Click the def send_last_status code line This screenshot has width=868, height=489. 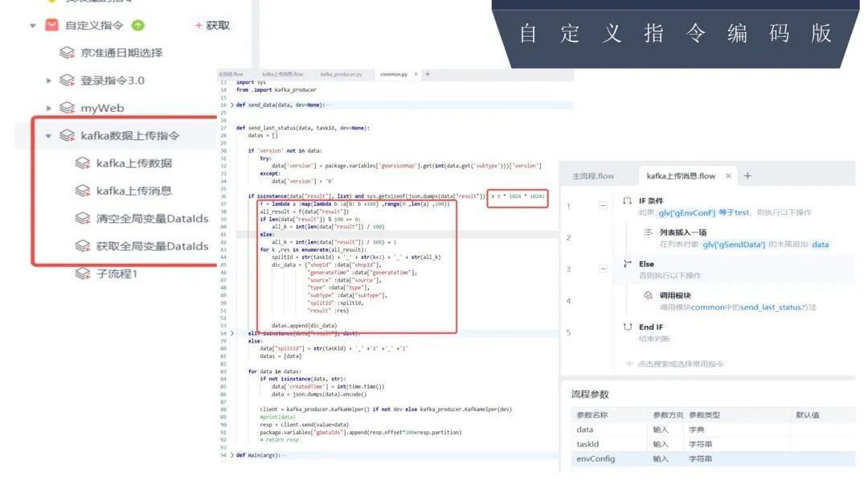click(302, 128)
